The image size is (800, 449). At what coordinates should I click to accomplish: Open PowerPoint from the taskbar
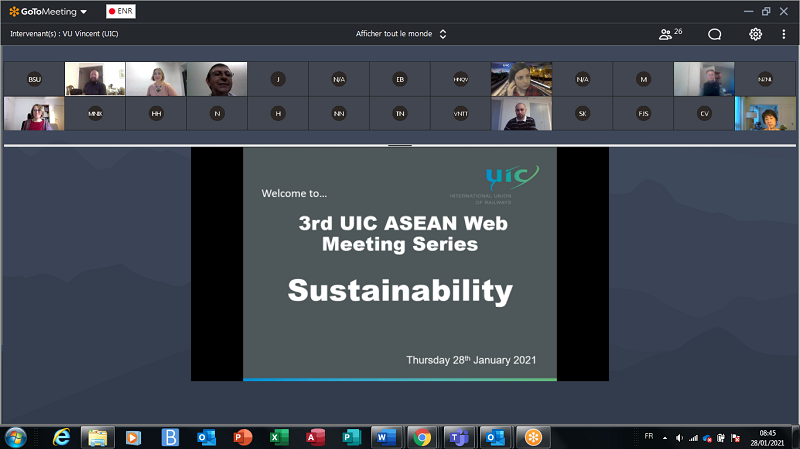click(242, 437)
